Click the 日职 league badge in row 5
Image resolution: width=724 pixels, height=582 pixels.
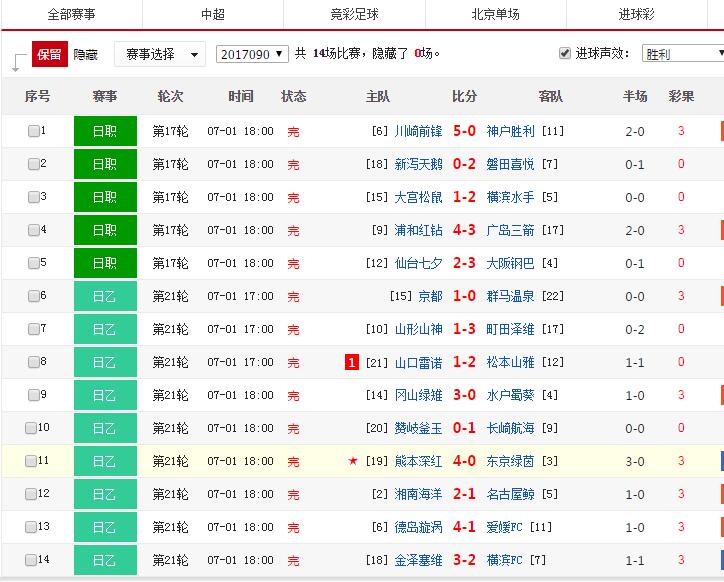point(104,263)
